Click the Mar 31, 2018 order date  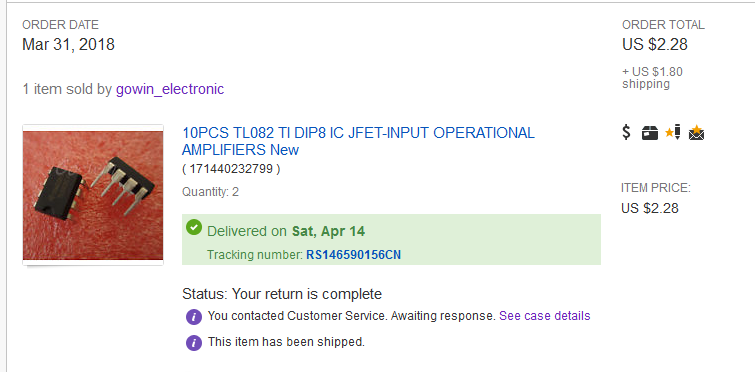pos(68,44)
